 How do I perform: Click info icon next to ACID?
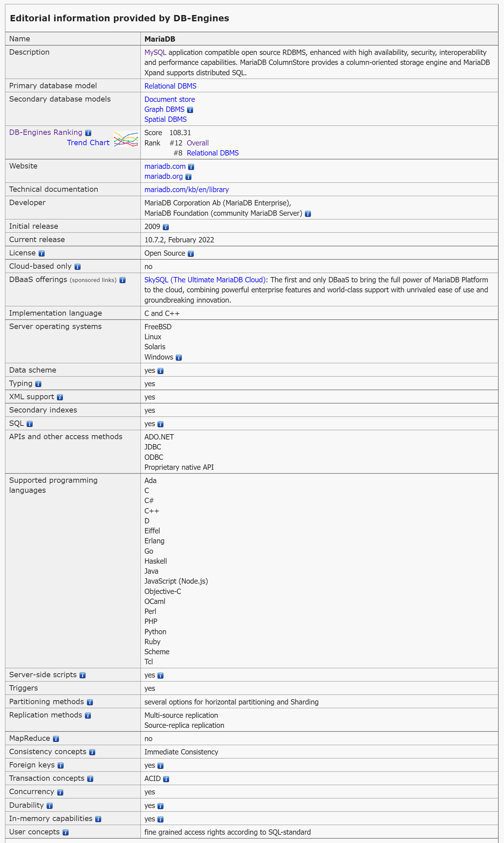[166, 779]
